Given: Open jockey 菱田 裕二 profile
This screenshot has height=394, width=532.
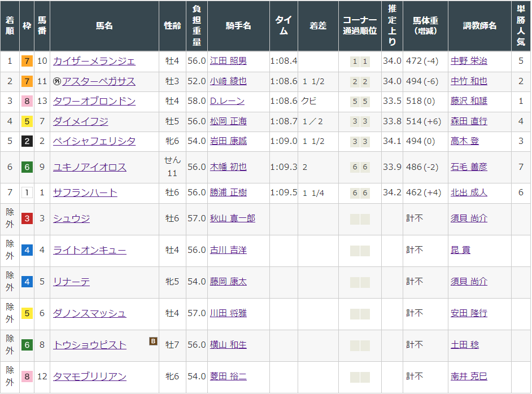Looking at the screenshot, I should point(228,377).
